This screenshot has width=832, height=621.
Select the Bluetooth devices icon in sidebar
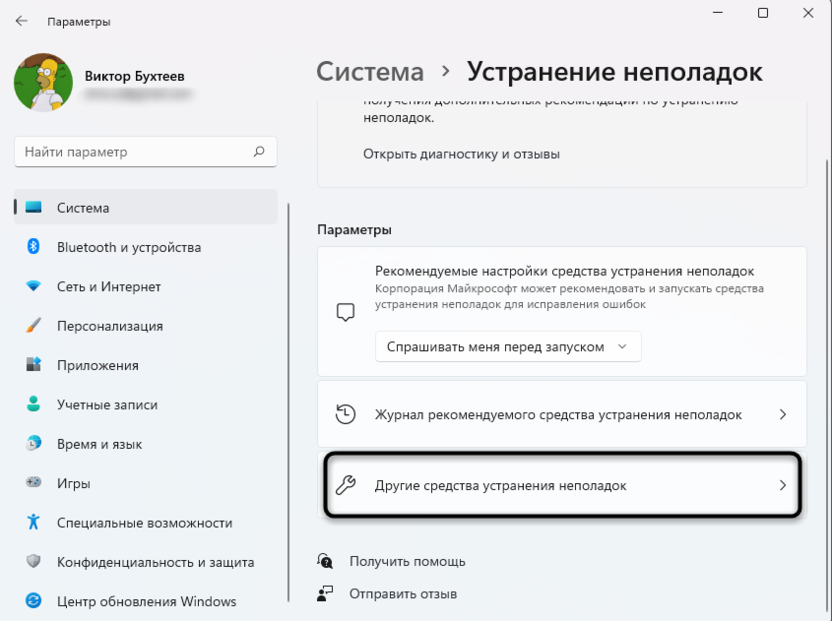coord(33,247)
